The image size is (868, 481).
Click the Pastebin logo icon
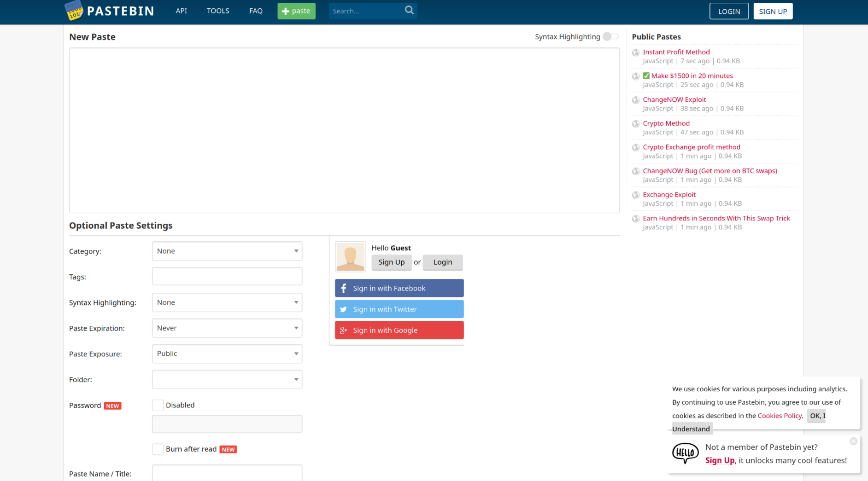[74, 11]
